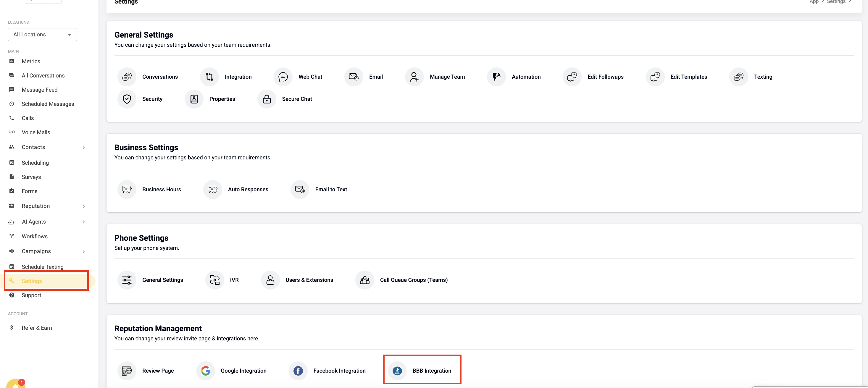This screenshot has width=868, height=388.
Task: Expand the Reputation submenu chevron
Action: [83, 206]
